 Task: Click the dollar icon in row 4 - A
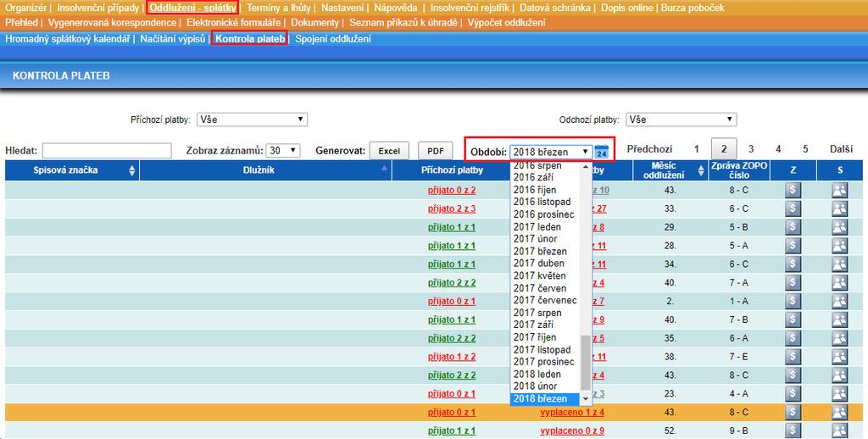tap(793, 393)
